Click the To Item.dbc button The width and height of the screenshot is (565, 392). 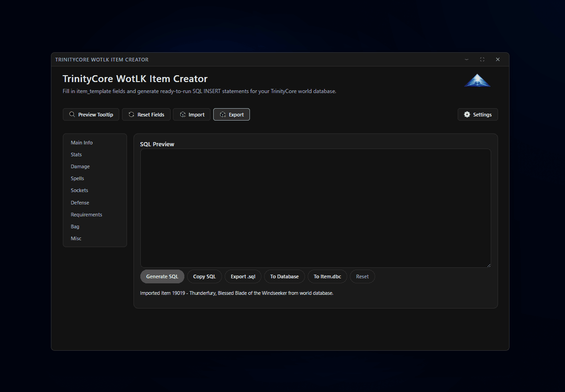[x=327, y=276]
